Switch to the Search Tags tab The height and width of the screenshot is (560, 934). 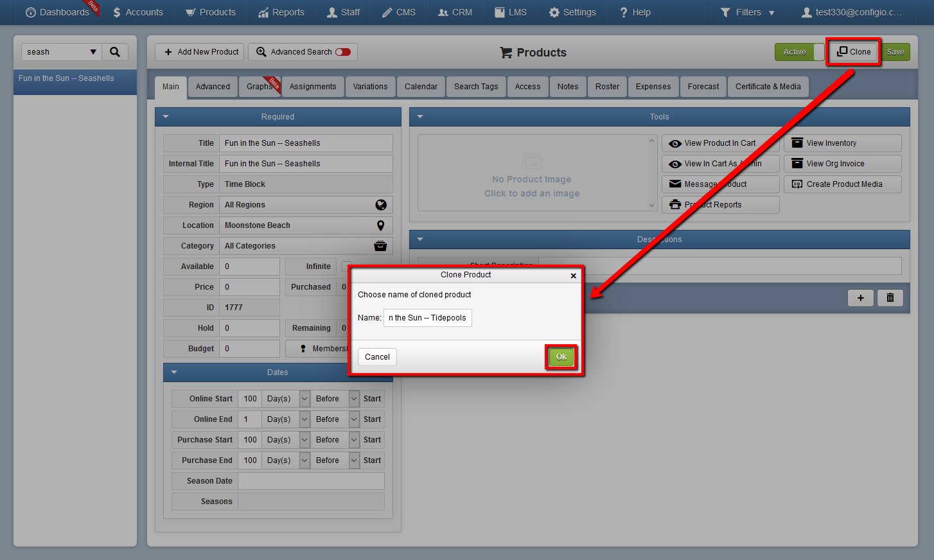[476, 87]
